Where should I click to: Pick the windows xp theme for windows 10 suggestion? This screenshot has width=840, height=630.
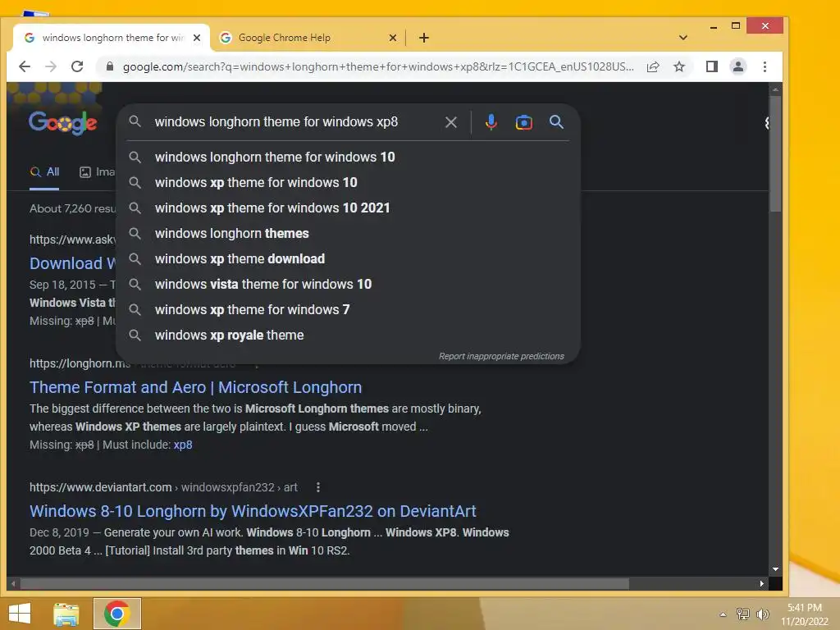[x=348, y=183]
